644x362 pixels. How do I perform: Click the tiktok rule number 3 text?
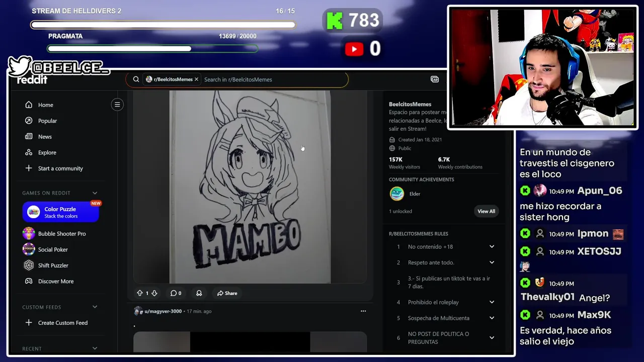449,283
